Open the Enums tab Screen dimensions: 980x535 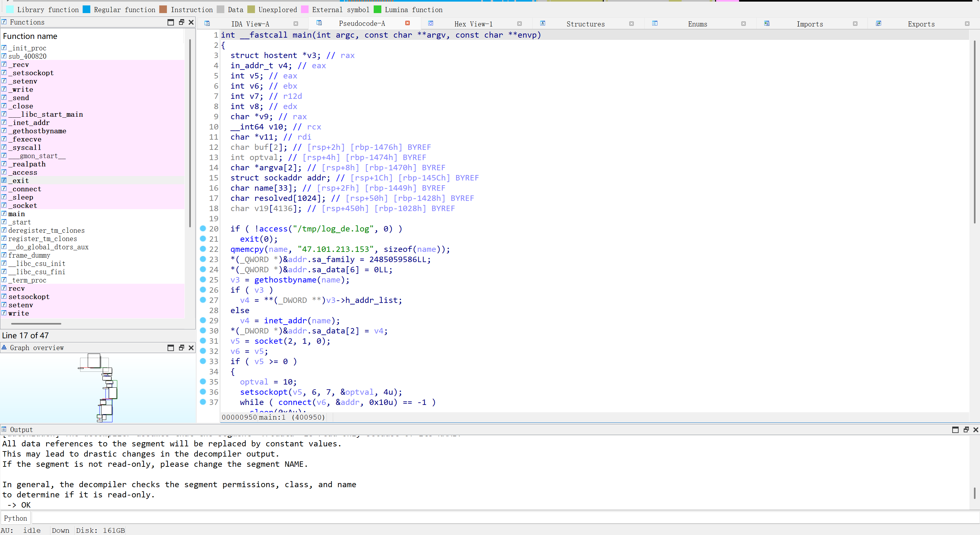697,24
